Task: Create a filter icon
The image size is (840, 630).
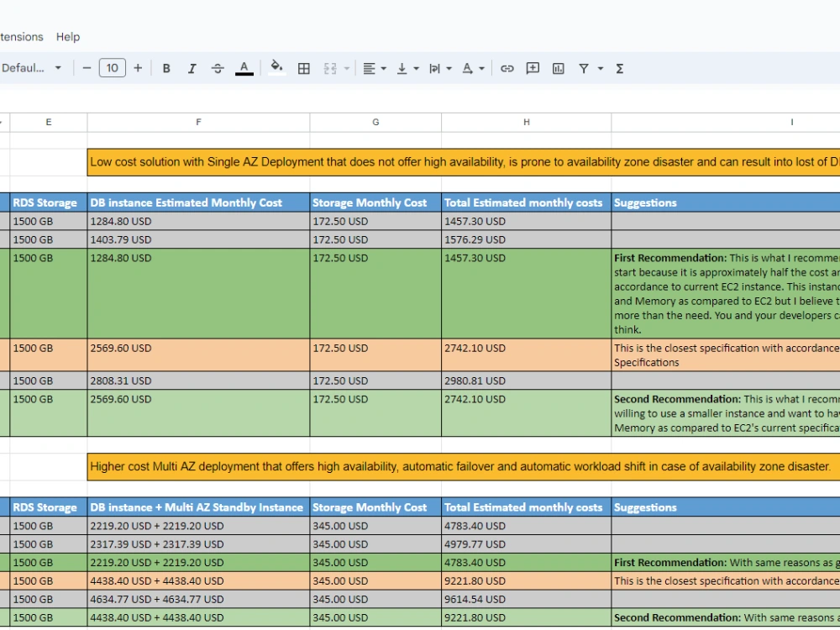Action: pyautogui.click(x=584, y=69)
